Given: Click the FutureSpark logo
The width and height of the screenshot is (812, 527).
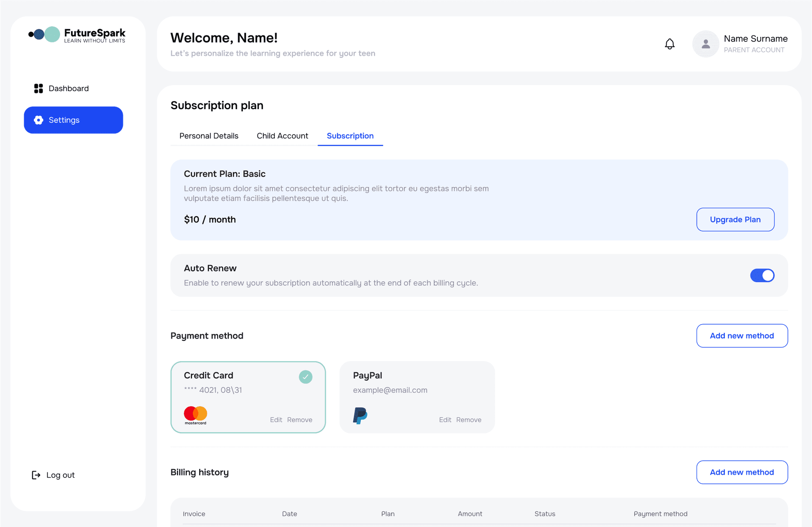Looking at the screenshot, I should (77, 35).
